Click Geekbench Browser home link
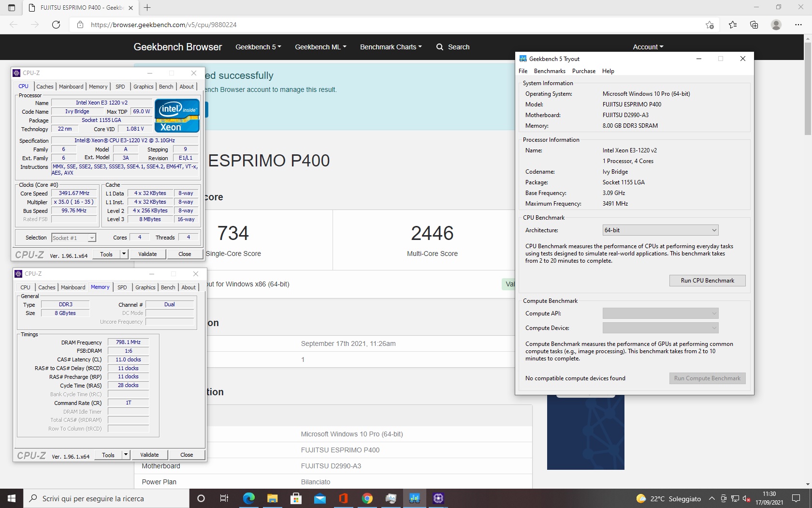The width and height of the screenshot is (812, 508). [178, 47]
